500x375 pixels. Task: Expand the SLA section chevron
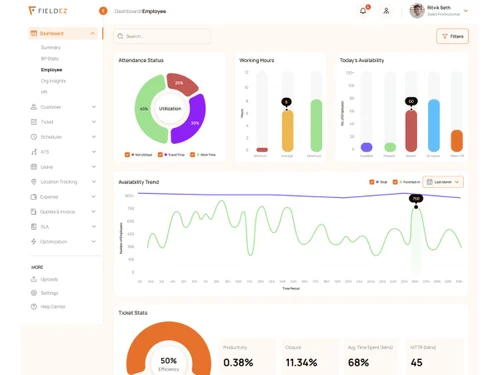pyautogui.click(x=94, y=227)
